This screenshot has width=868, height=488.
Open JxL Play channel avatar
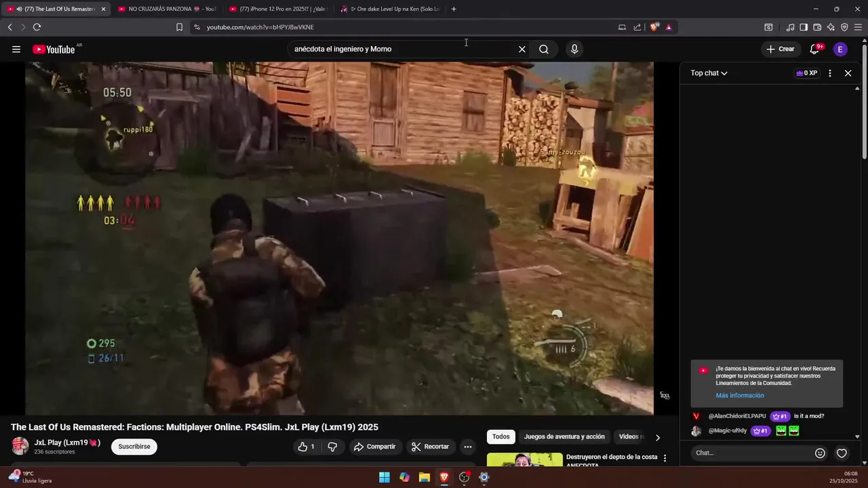(20, 446)
